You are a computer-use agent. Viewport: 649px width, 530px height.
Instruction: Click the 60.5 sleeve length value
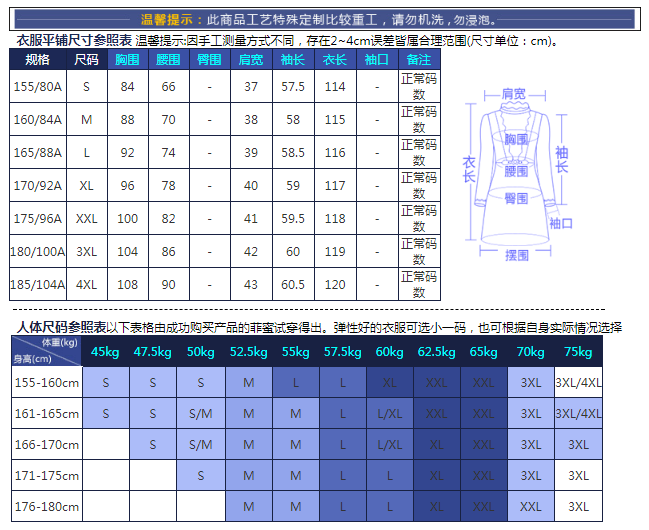pos(294,284)
